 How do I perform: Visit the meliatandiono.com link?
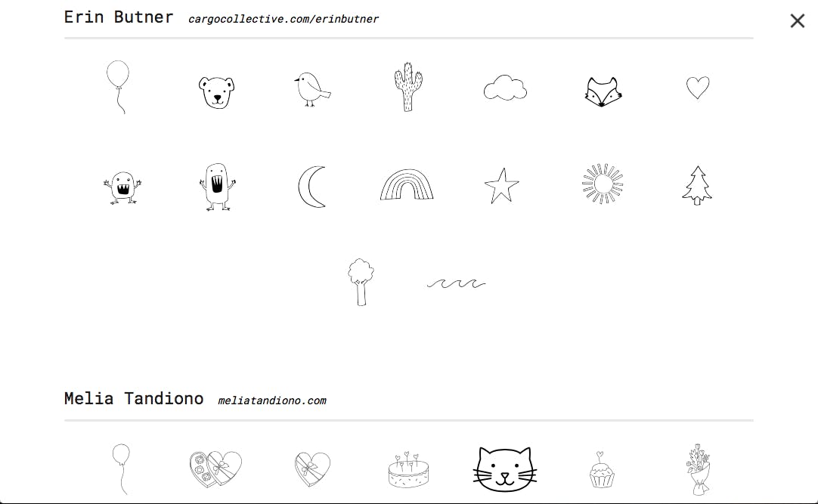(x=272, y=400)
